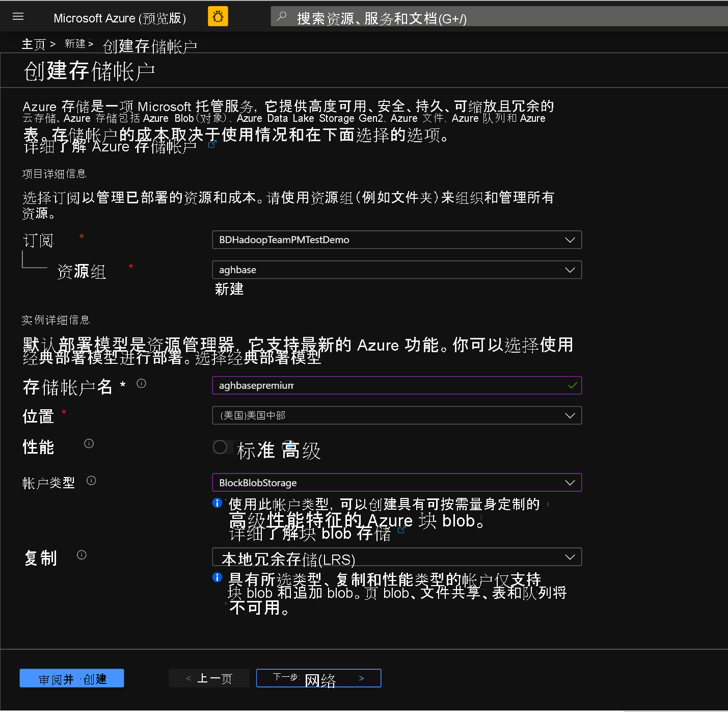The image size is (728, 712).
Task: Open the 复制 本地冗余存储(LRS) dropdown
Action: coord(397,557)
